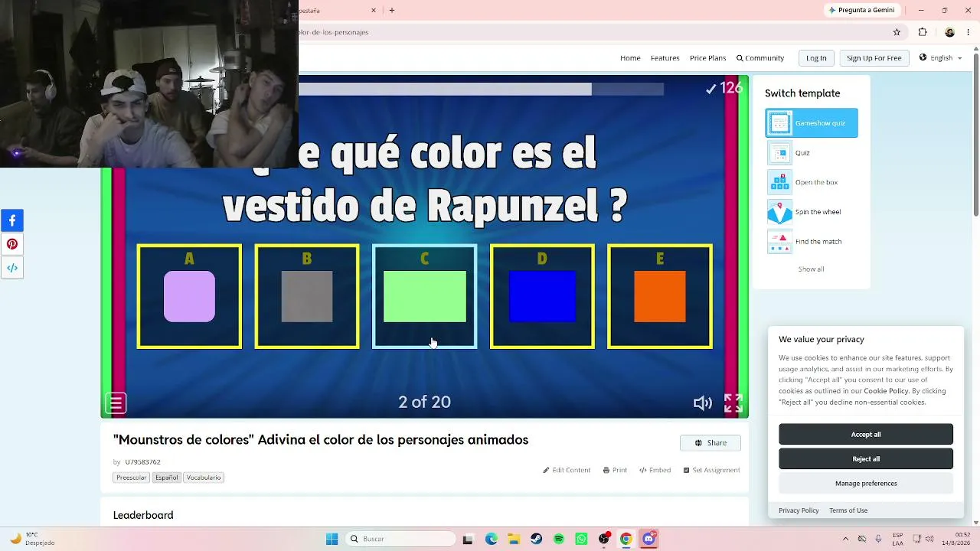Click the Español tag
The width and height of the screenshot is (980, 551).
pyautogui.click(x=166, y=478)
